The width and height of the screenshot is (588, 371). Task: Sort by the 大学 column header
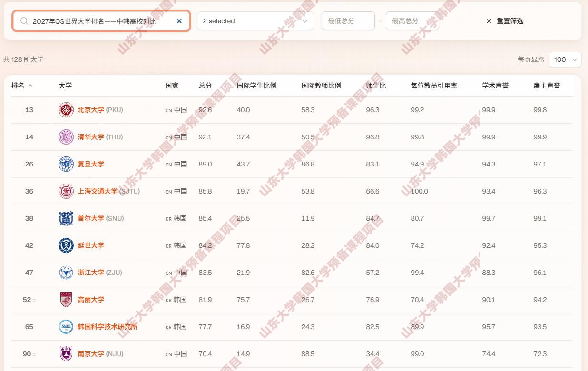pyautogui.click(x=65, y=86)
